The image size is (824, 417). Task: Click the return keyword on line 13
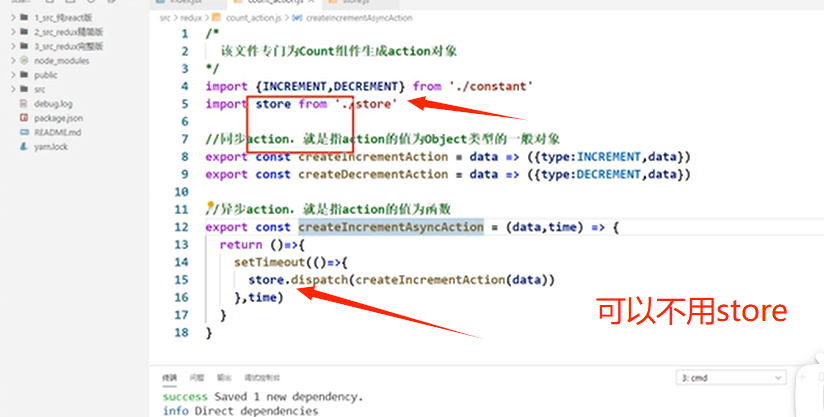point(241,245)
